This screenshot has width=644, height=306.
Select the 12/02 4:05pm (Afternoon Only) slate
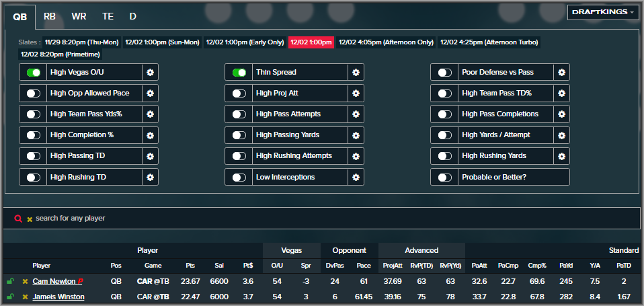pos(386,42)
